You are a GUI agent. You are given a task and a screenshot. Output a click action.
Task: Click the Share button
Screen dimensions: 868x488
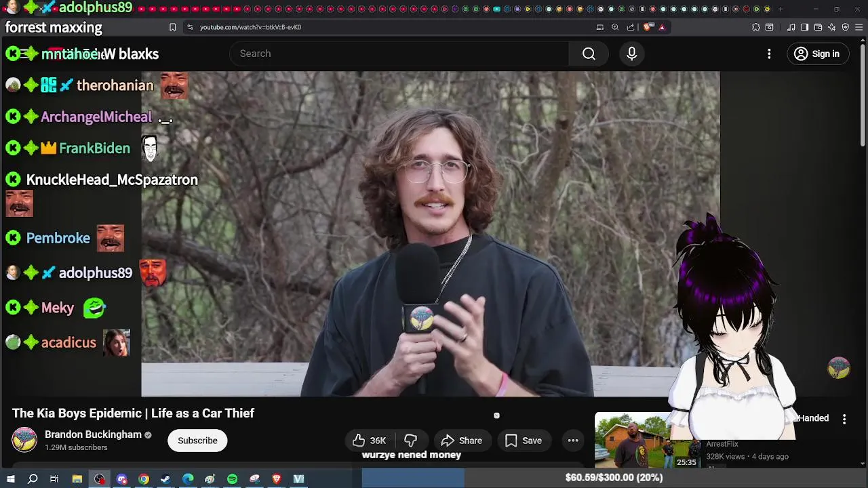(461, 441)
